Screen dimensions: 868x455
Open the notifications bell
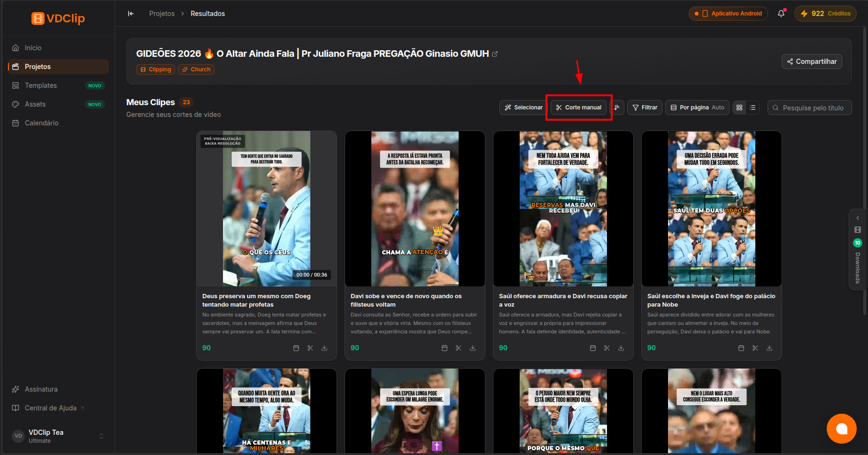point(781,14)
